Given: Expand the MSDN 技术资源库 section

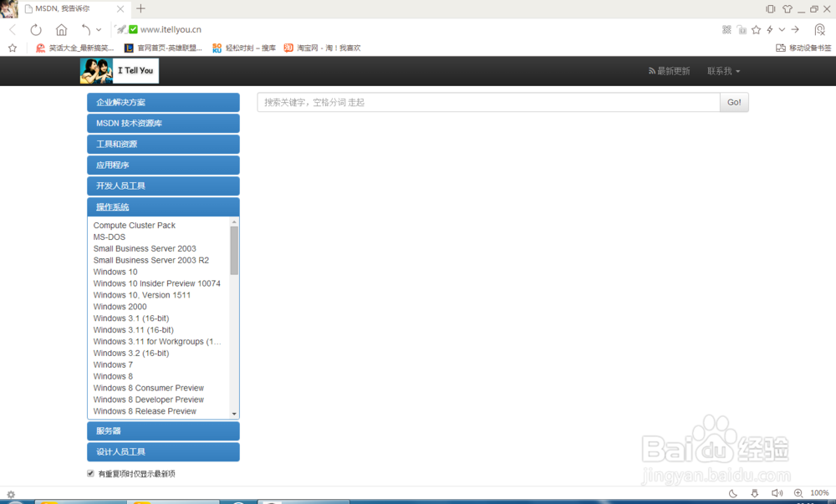Looking at the screenshot, I should (x=163, y=123).
